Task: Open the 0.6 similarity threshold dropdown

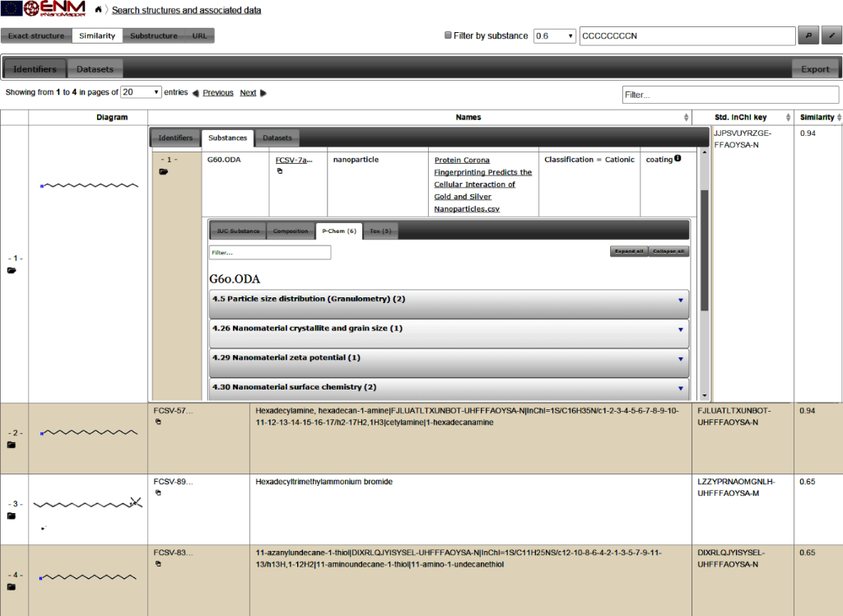Action: (555, 35)
